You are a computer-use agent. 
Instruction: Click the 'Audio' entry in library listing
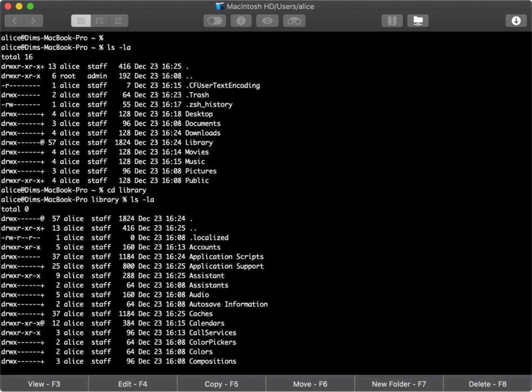click(199, 295)
